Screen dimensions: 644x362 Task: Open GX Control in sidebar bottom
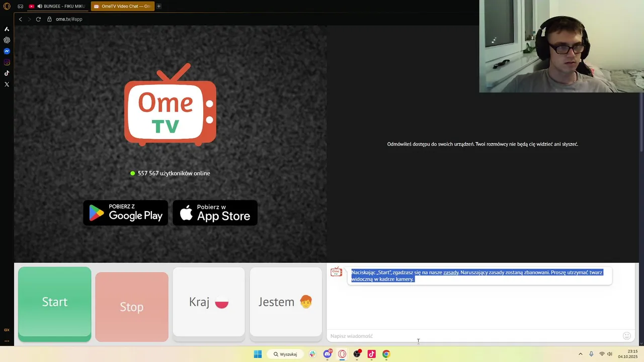click(7, 330)
